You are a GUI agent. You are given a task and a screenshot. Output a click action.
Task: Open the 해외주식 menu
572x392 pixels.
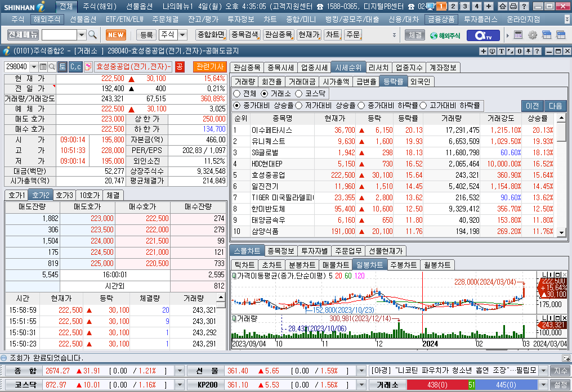pyautogui.click(x=47, y=19)
